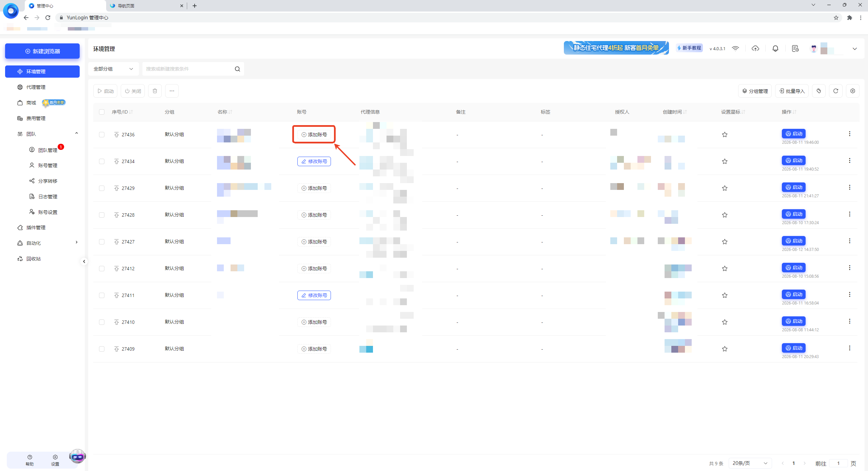Check the box for environment 27412
Image resolution: width=868 pixels, height=471 pixels.
102,269
